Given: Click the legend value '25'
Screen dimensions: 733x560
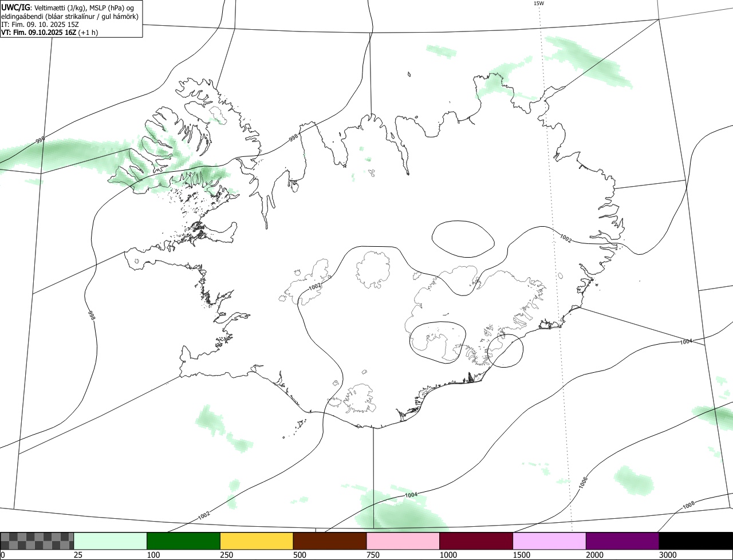Looking at the screenshot, I should pyautogui.click(x=78, y=555).
